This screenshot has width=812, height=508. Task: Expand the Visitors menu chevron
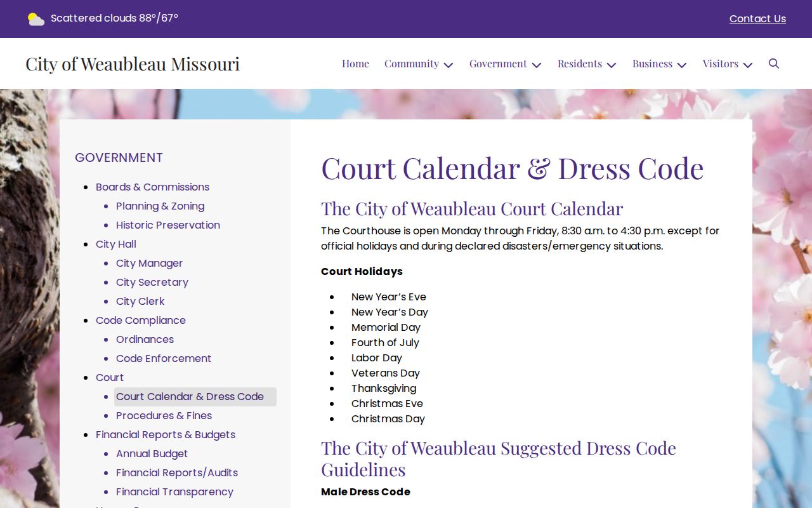pos(748,65)
